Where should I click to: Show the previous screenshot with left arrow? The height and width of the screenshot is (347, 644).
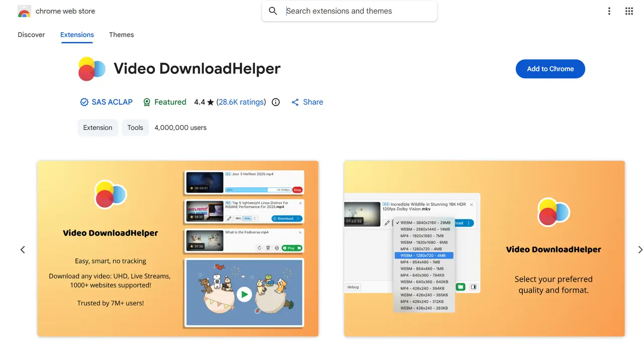pos(23,250)
